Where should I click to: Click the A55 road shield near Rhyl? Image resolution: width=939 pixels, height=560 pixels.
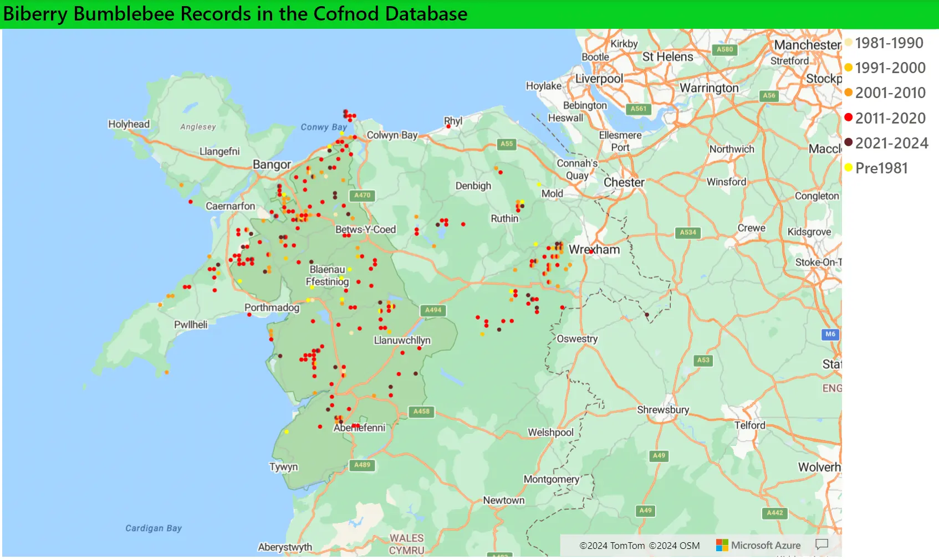pyautogui.click(x=507, y=144)
